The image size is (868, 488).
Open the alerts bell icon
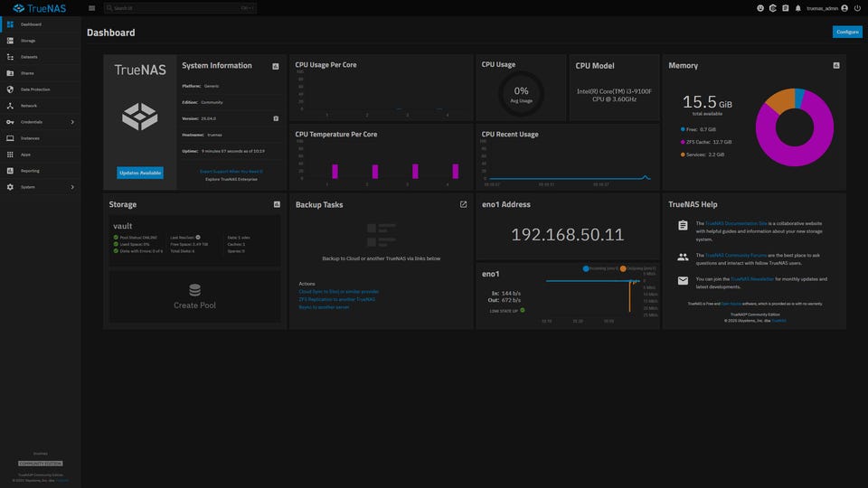[797, 8]
